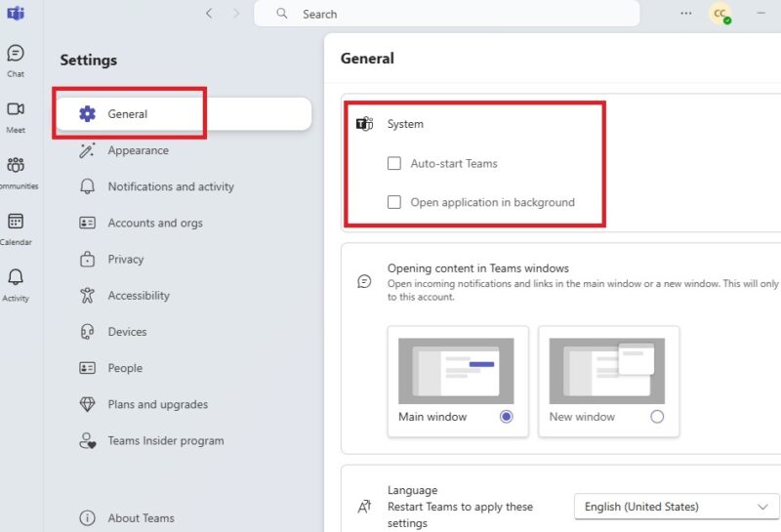781x532 pixels.
Task: Click the New window preview thumbnail
Action: [606, 371]
